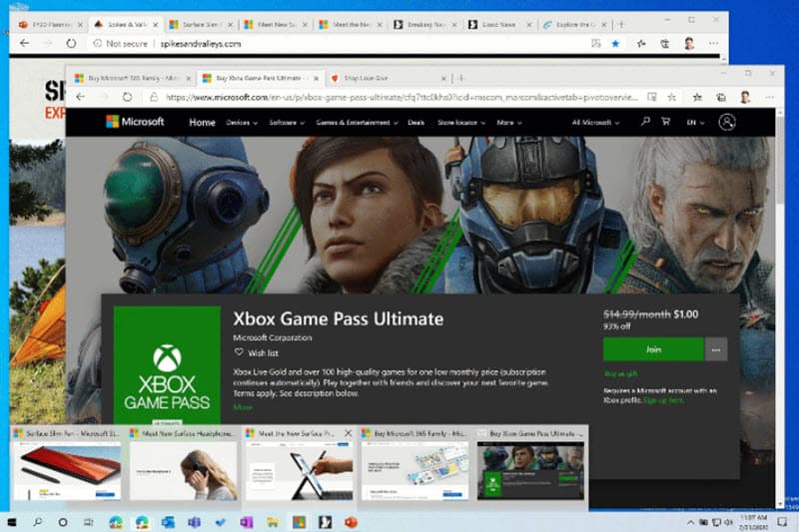799x532 pixels.
Task: Close the Meet the New Surface preview thumbnail
Action: (348, 433)
